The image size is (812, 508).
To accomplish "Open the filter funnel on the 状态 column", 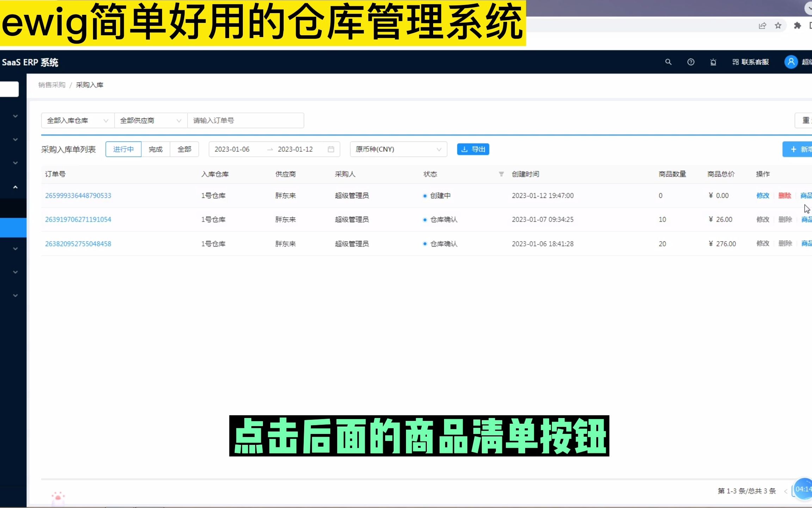I will tap(501, 174).
